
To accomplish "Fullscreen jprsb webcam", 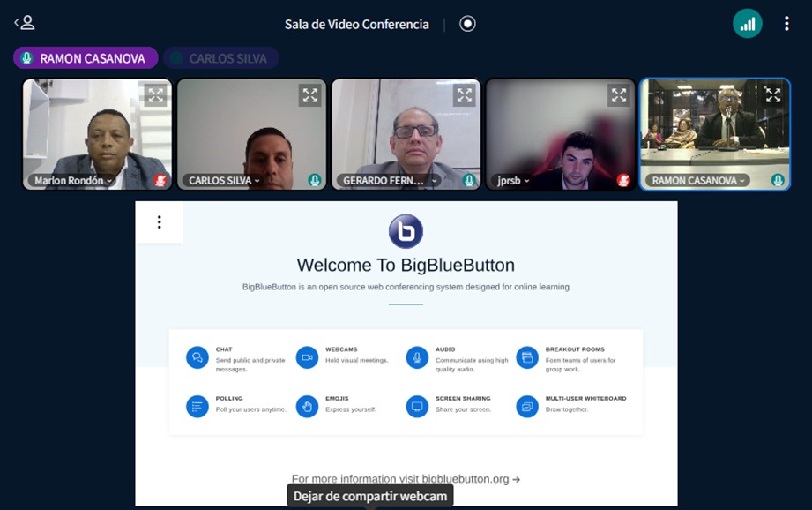I will (618, 95).
